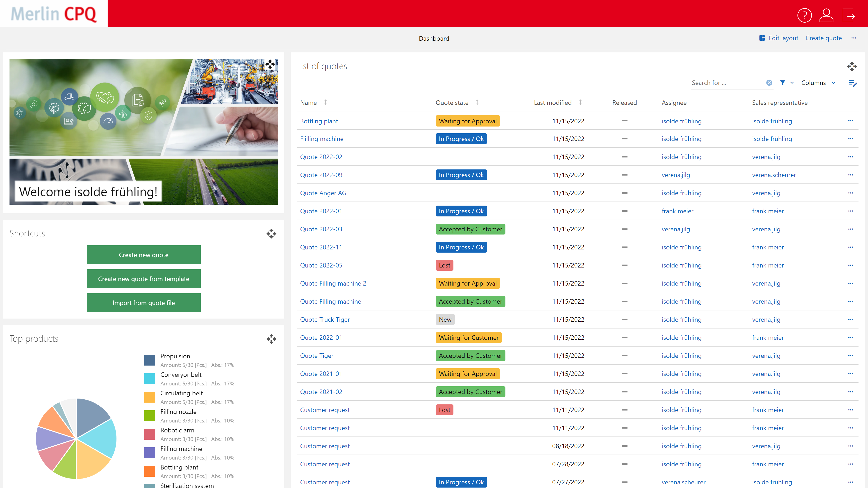The width and height of the screenshot is (868, 488).
Task: Click the user profile icon
Action: tap(826, 15)
